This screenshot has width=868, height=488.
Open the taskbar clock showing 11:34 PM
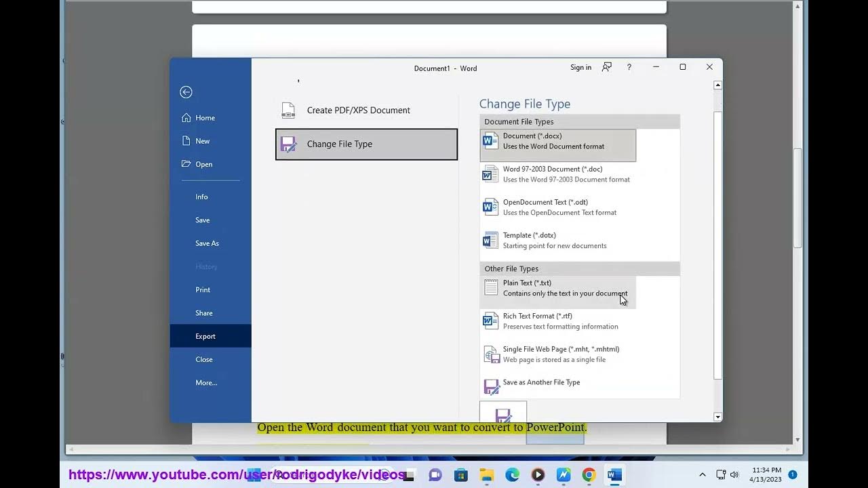[x=766, y=474]
